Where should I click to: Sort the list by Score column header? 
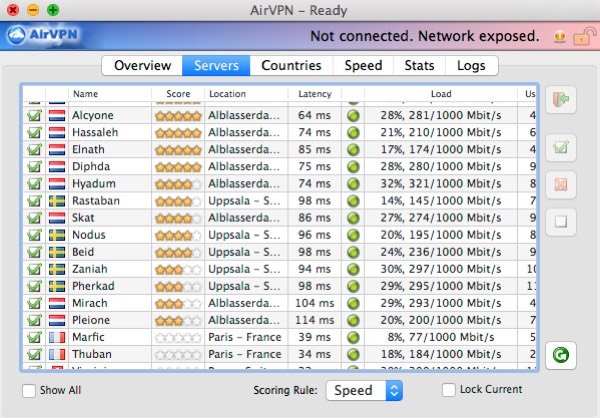(178, 94)
